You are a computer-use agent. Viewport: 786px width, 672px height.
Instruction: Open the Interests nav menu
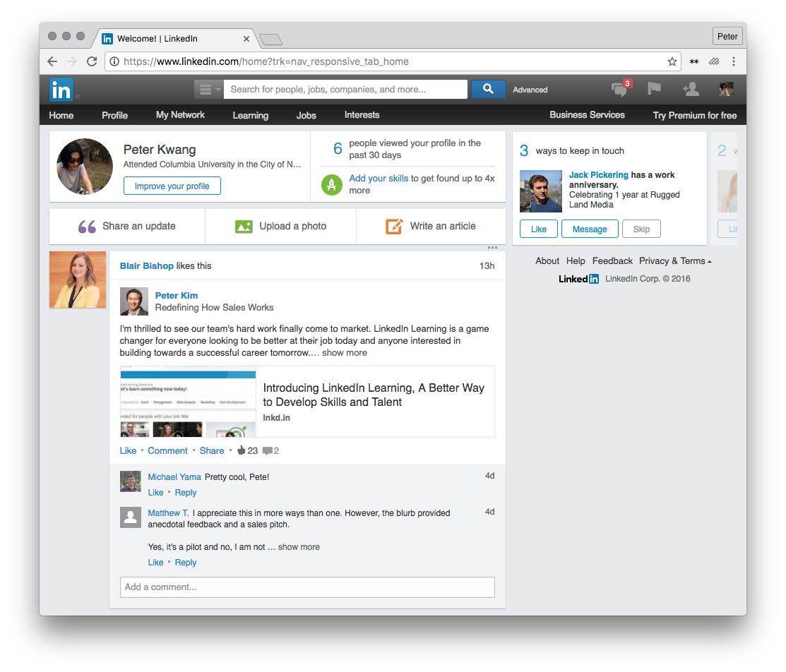(362, 115)
